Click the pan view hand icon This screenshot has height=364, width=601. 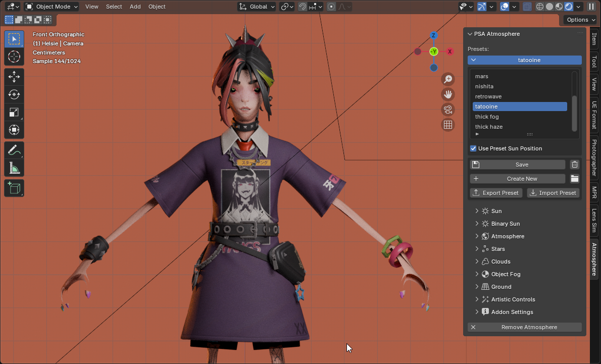pyautogui.click(x=447, y=94)
